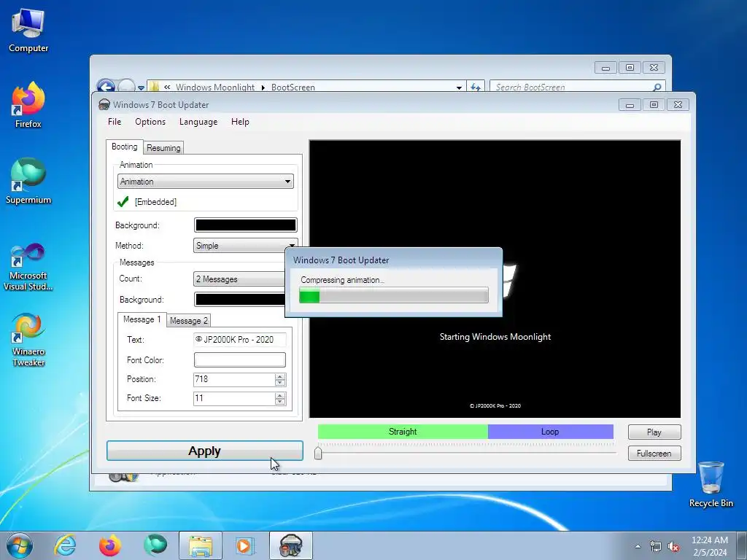The image size is (747, 560).
Task: Click the Font Size value field
Action: point(234,399)
